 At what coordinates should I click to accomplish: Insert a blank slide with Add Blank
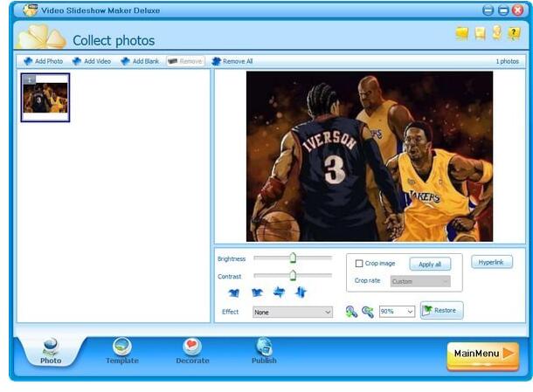pyautogui.click(x=140, y=61)
